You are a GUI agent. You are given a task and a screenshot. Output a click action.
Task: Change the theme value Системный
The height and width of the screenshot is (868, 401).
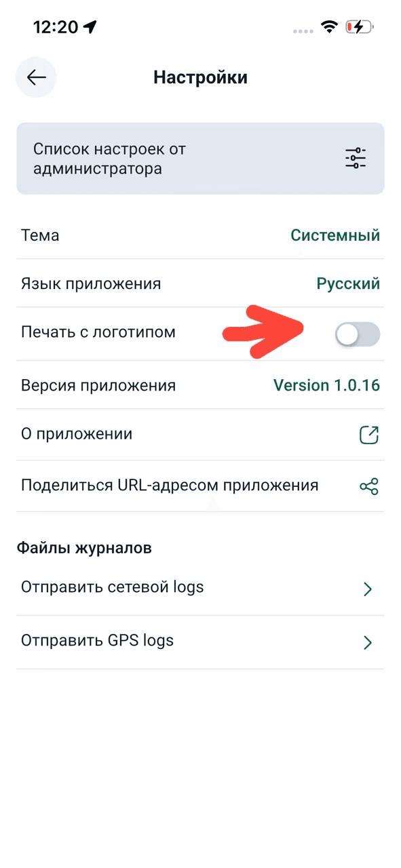[335, 235]
